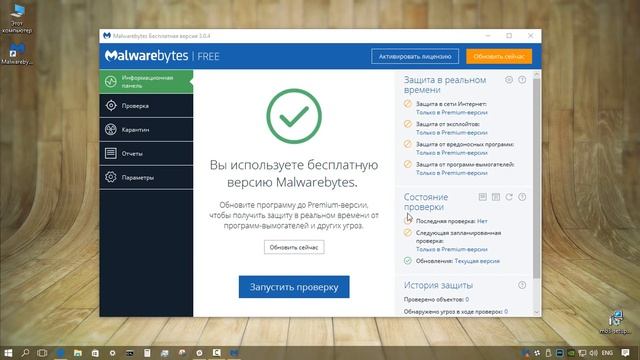Click Malwarebytes logo in the blue header
Screen dimensions: 640x360
pos(146,56)
